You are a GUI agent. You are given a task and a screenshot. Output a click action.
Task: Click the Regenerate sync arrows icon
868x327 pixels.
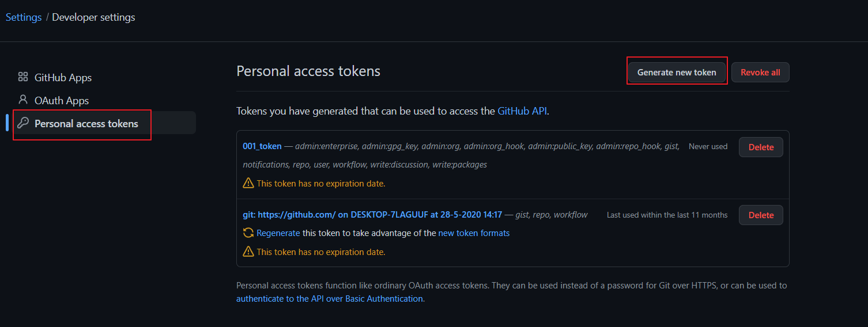pyautogui.click(x=248, y=233)
